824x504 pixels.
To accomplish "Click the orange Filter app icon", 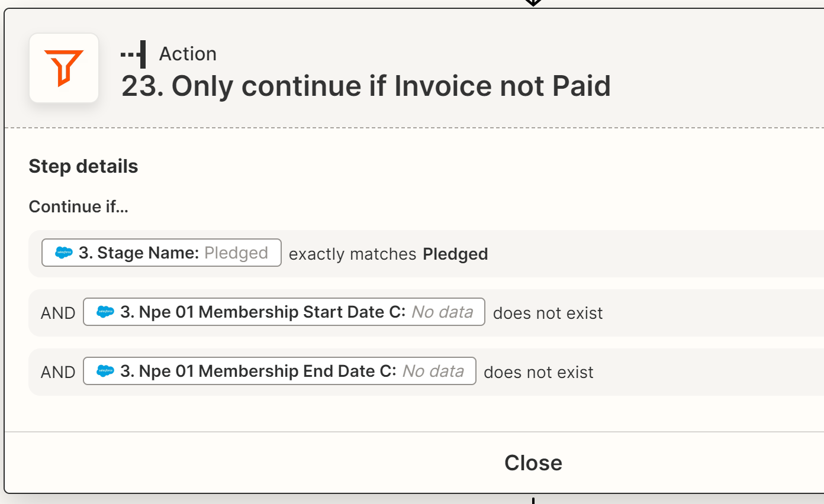I will [64, 68].
